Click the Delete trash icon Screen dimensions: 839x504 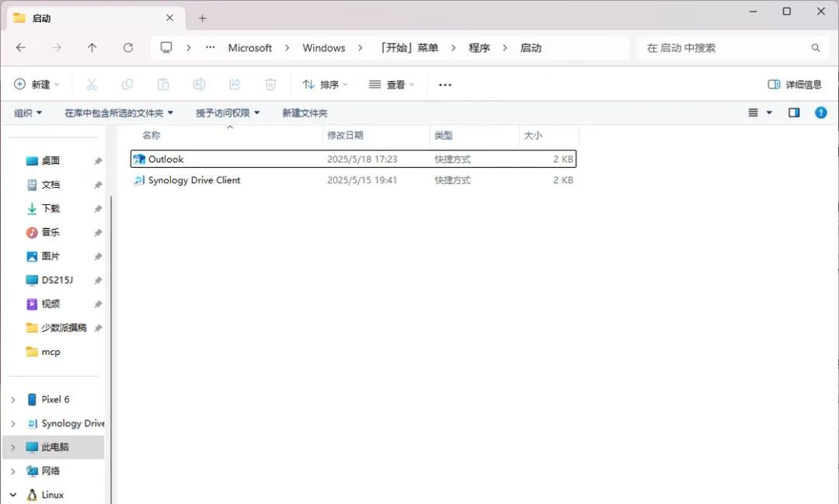[270, 84]
